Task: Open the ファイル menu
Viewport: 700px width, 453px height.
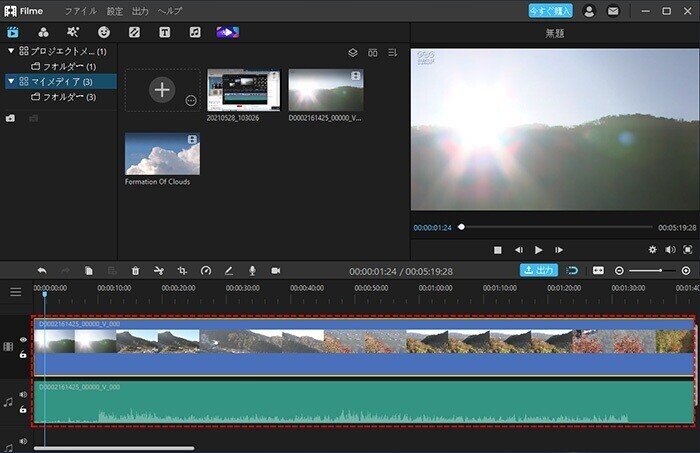Action: coord(81,11)
